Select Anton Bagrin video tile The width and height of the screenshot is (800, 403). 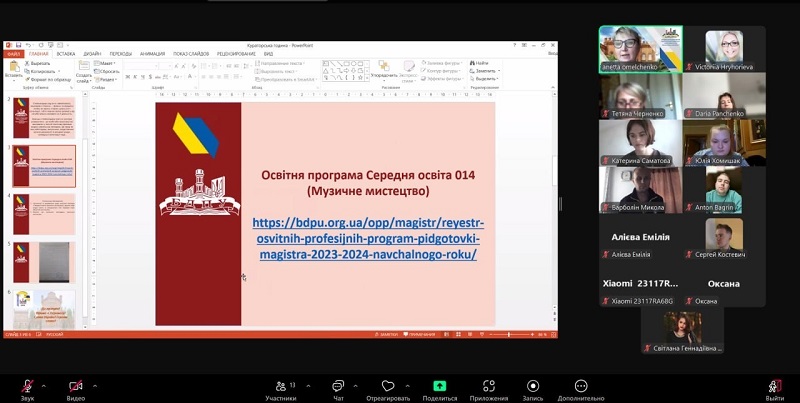pos(724,190)
